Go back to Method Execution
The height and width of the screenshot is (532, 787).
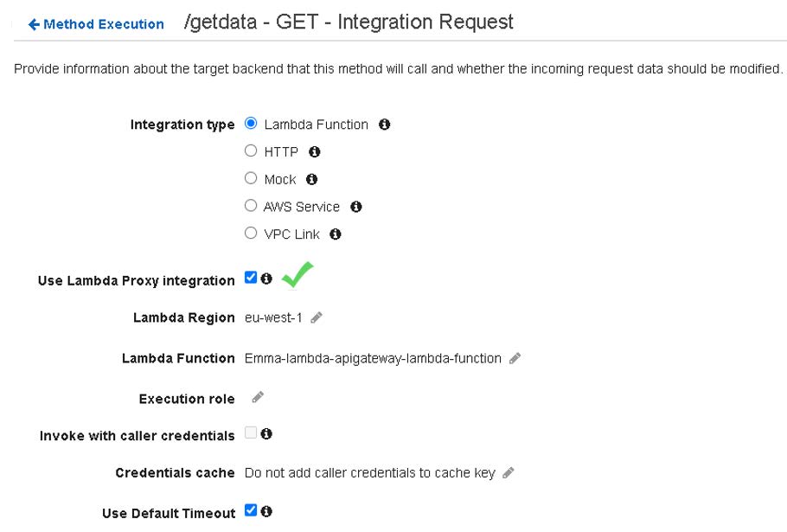[x=96, y=24]
